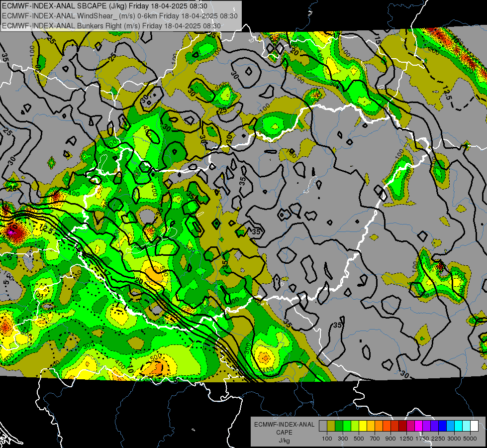Click the white legend swatch
The width and height of the screenshot is (487, 448).
click(x=474, y=426)
